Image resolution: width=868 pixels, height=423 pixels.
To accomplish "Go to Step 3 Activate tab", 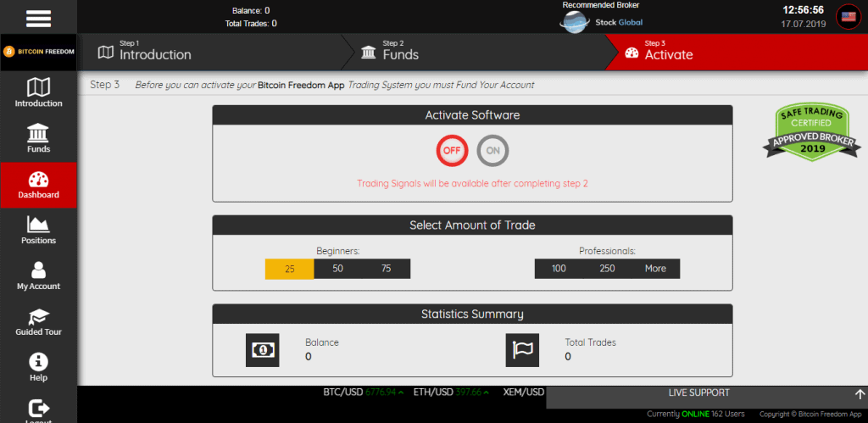I will click(x=737, y=52).
